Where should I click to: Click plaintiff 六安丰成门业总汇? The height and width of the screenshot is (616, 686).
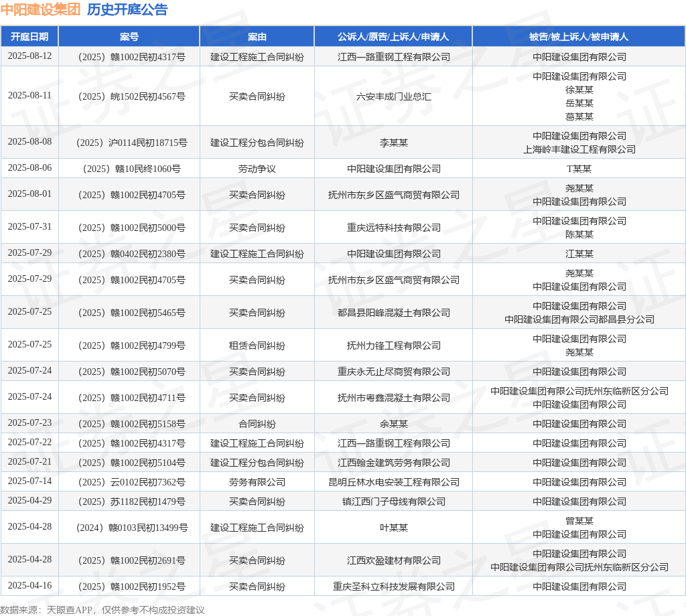tap(393, 96)
